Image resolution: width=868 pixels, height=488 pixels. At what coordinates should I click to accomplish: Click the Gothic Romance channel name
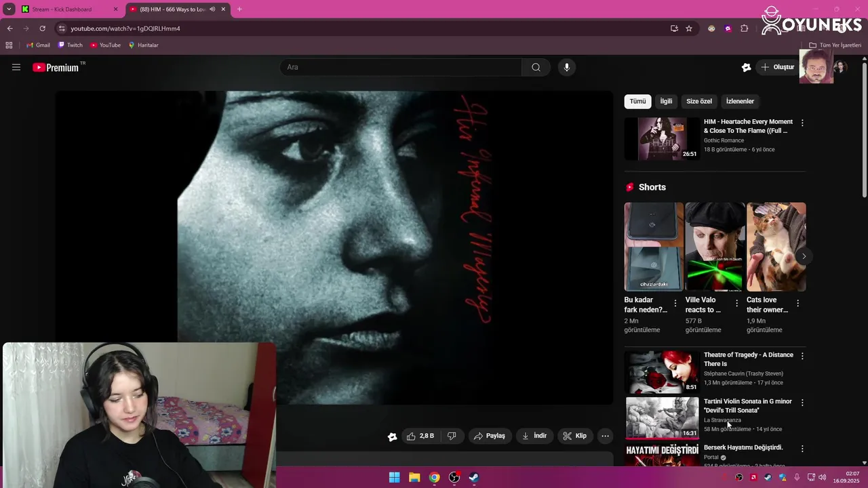coord(724,140)
